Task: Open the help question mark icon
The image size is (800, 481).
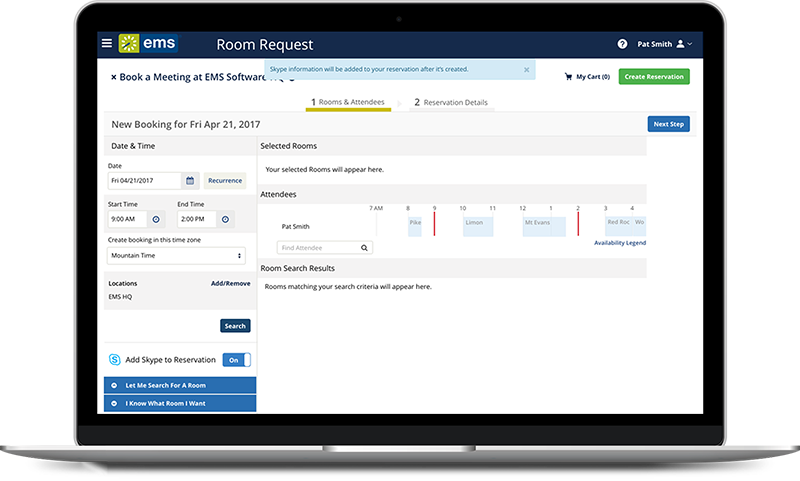Action: [x=622, y=44]
